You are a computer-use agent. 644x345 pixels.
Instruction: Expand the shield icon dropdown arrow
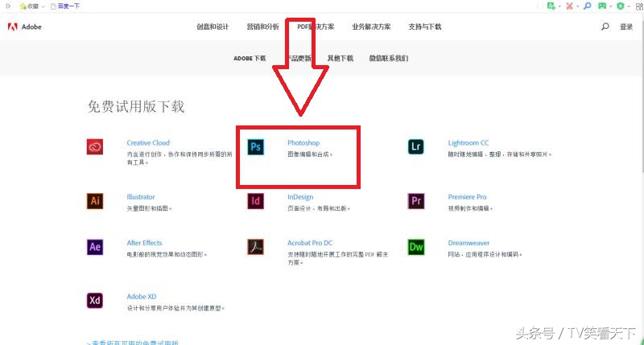coord(629,6)
